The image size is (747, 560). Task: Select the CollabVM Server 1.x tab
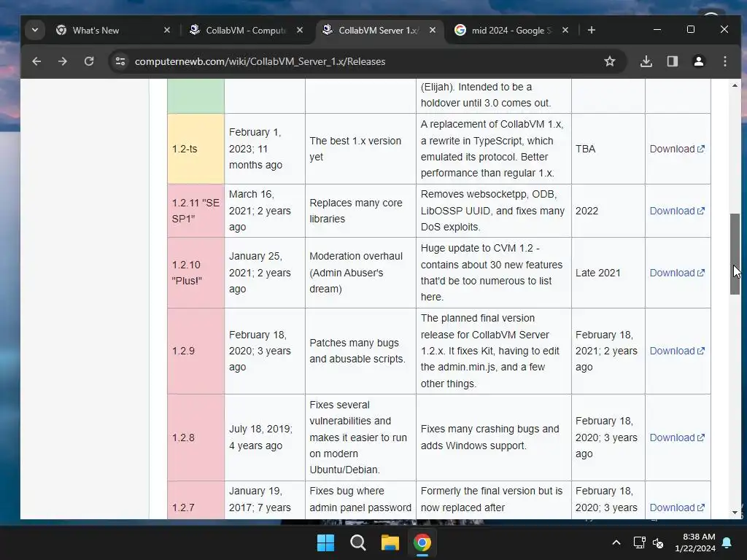(x=379, y=30)
